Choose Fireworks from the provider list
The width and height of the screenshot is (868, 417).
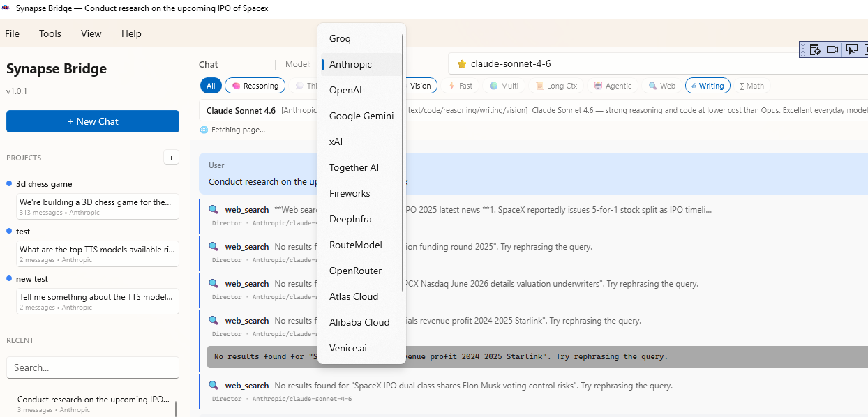(360, 193)
